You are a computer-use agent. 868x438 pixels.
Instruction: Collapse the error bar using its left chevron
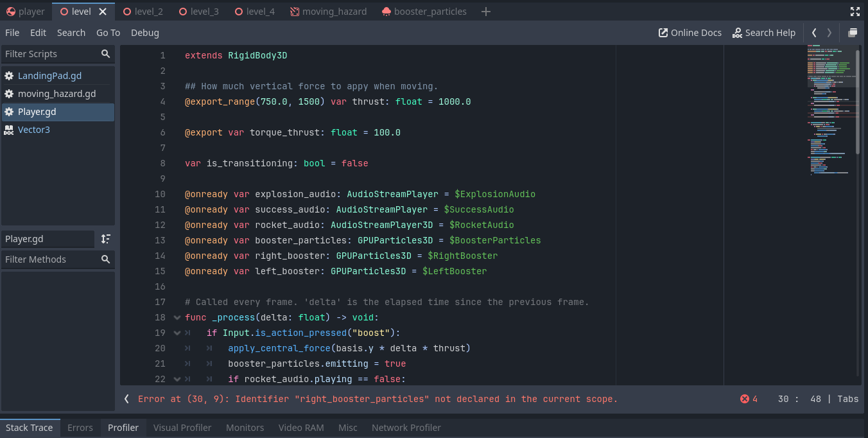point(126,398)
